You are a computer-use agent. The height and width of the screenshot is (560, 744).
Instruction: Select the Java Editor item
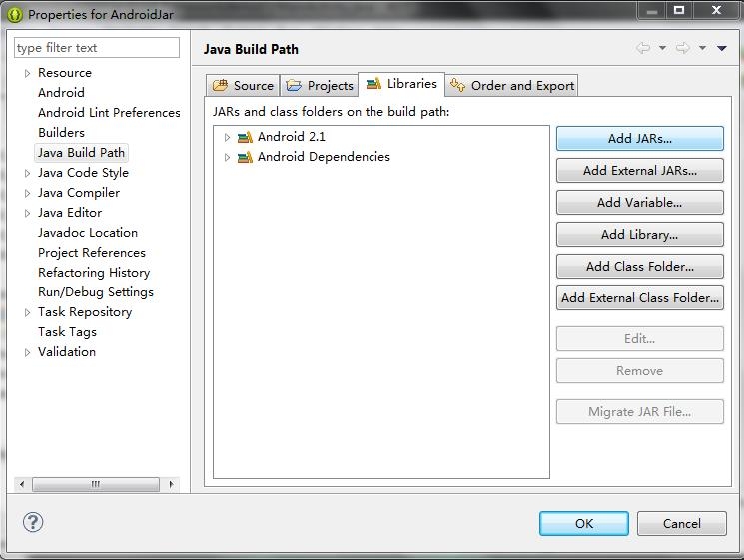[70, 213]
